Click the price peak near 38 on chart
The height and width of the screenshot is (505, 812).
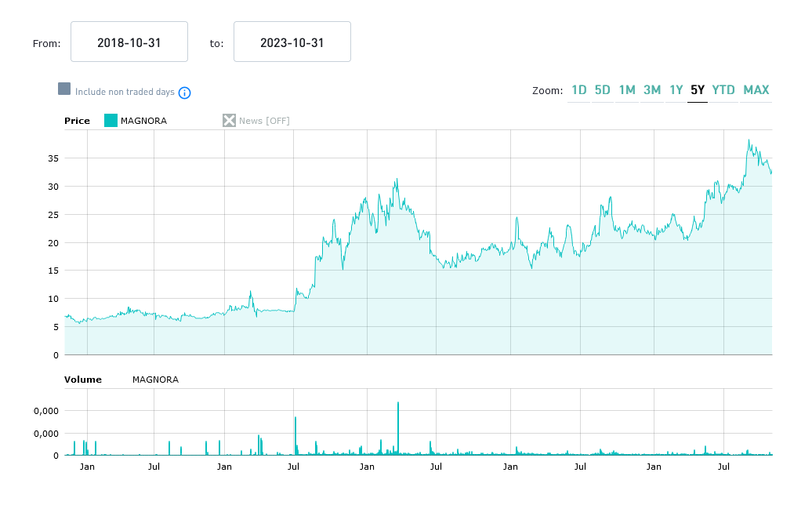pos(749,142)
